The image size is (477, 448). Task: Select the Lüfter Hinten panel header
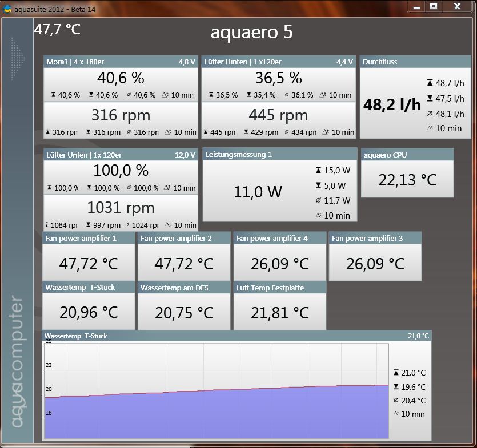point(278,62)
